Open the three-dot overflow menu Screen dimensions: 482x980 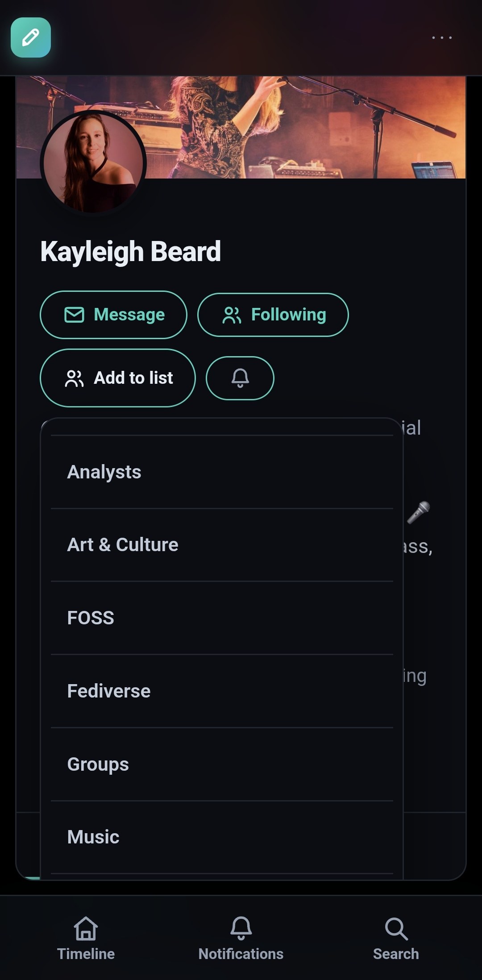click(442, 37)
